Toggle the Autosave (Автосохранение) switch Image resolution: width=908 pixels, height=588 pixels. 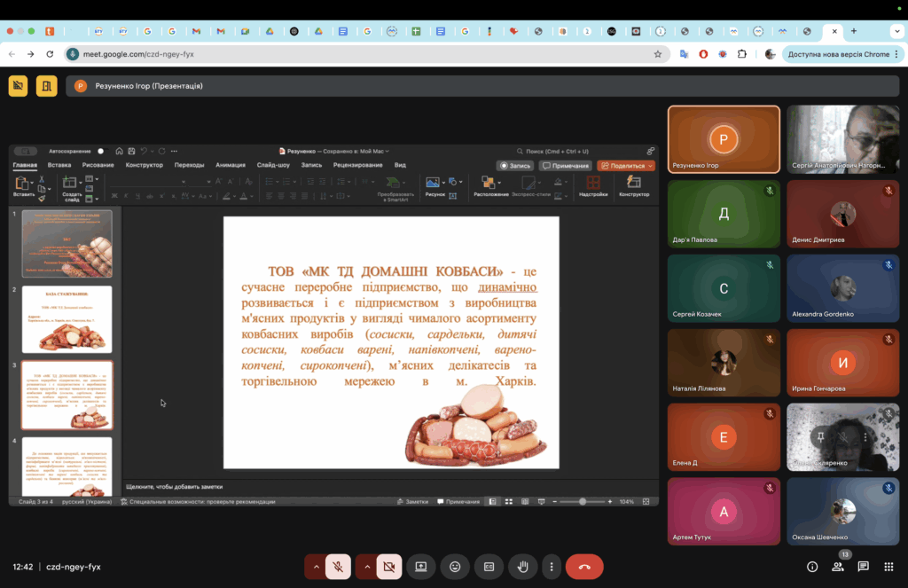coord(99,151)
